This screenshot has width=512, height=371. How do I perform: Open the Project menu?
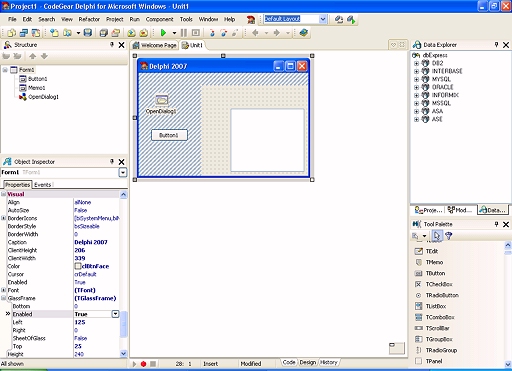click(115, 19)
